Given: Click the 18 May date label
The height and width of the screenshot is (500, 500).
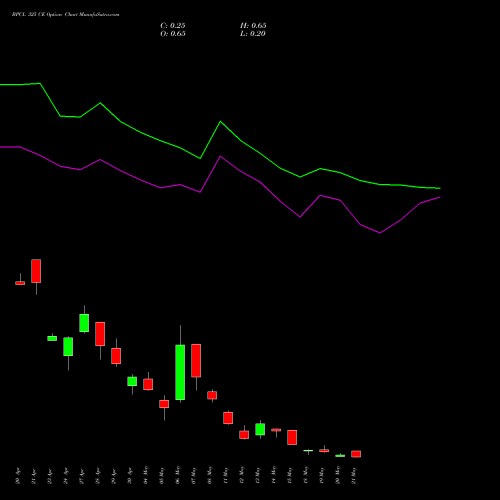Looking at the screenshot, I should click(306, 475).
